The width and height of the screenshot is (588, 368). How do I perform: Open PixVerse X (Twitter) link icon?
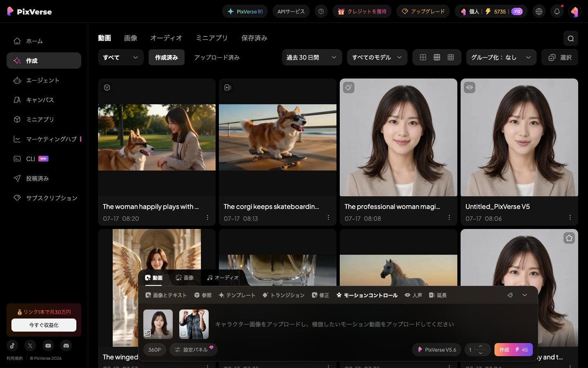coord(30,346)
